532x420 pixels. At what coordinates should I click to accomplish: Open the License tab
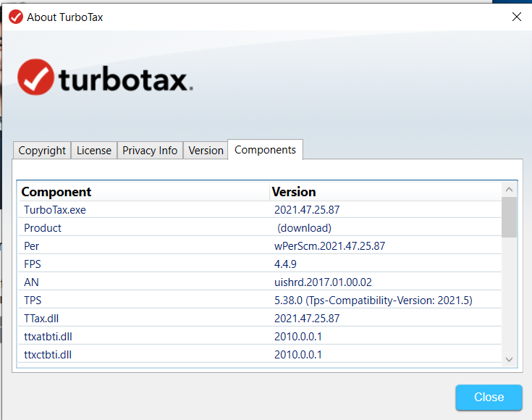(x=94, y=151)
